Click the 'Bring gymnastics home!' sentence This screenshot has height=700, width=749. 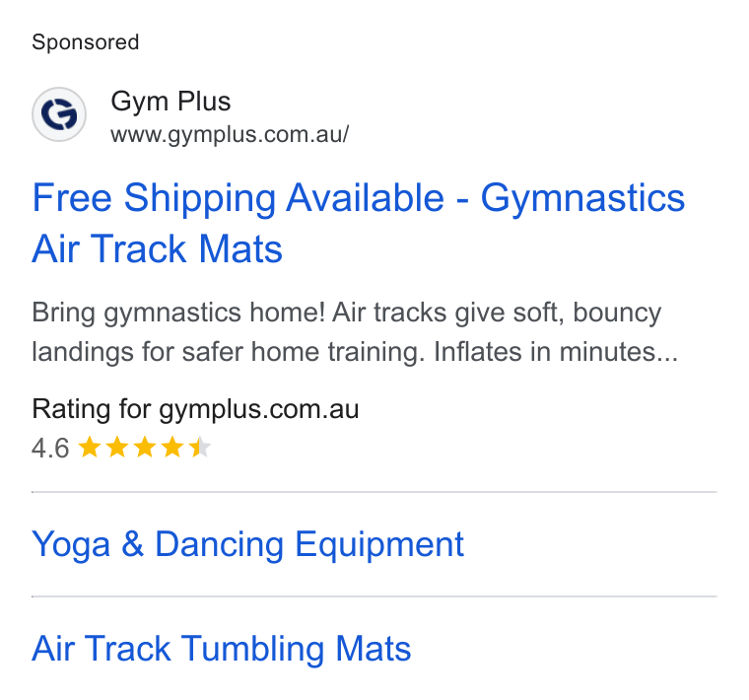pyautogui.click(x=178, y=313)
